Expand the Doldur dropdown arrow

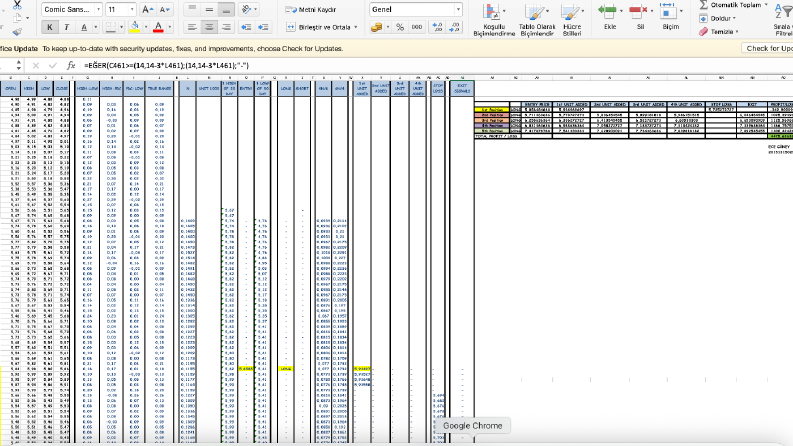click(x=734, y=18)
